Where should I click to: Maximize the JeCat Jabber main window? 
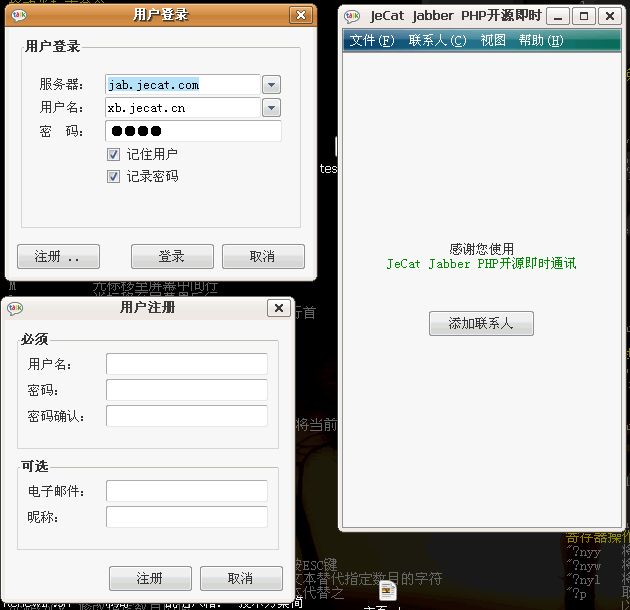point(583,16)
